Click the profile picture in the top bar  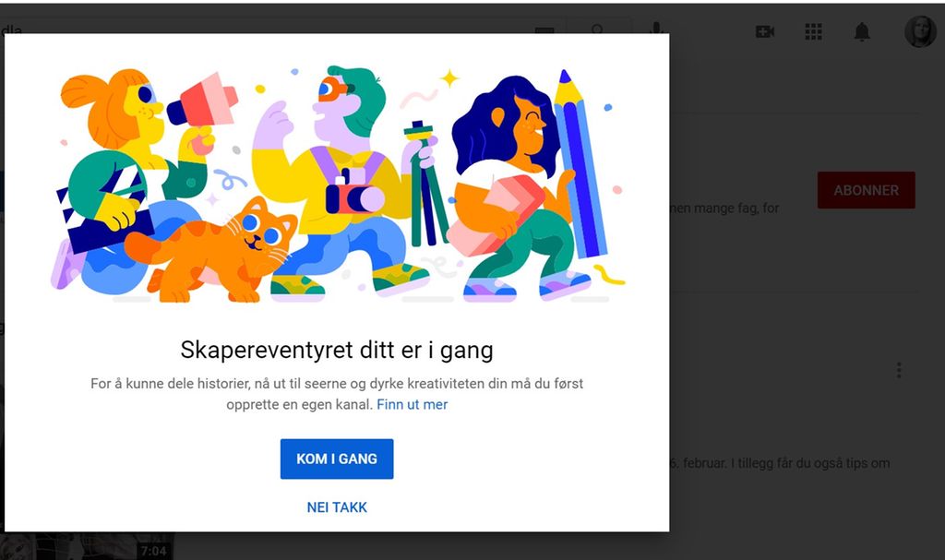919,30
